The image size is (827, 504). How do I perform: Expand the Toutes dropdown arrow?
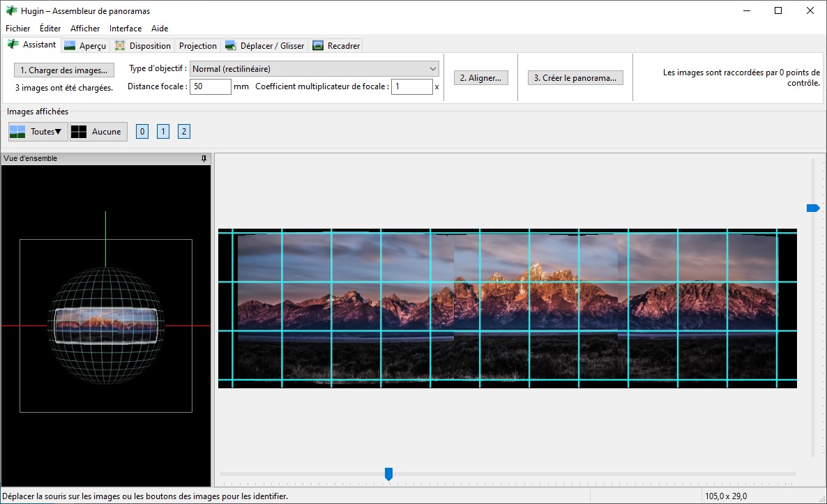(x=59, y=132)
